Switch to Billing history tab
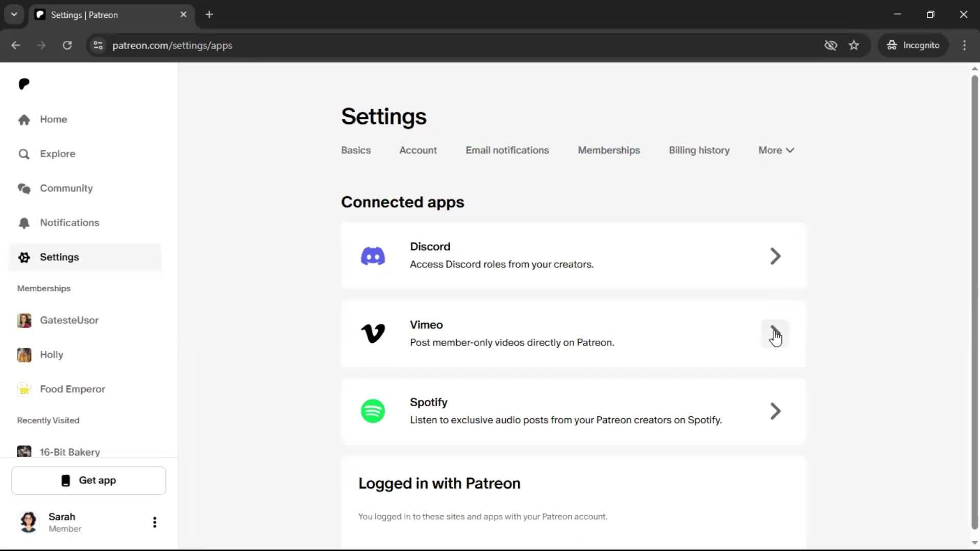The height and width of the screenshot is (551, 980). tap(699, 151)
